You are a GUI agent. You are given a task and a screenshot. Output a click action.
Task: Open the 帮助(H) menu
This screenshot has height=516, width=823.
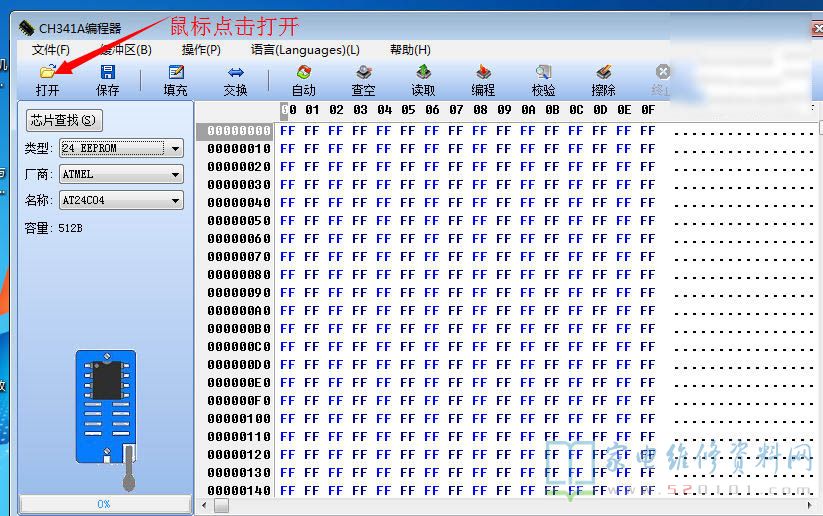coord(410,49)
